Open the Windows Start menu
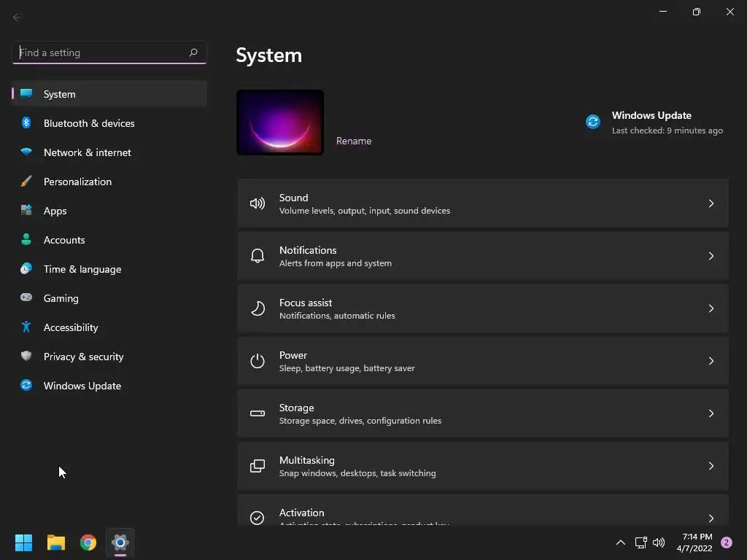Viewport: 747px width, 560px height. click(23, 542)
